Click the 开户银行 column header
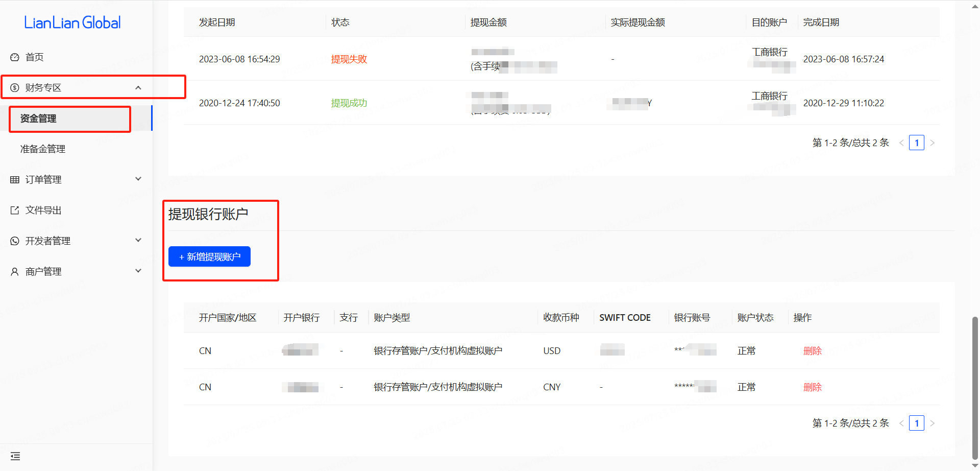This screenshot has height=471, width=980. [x=302, y=318]
